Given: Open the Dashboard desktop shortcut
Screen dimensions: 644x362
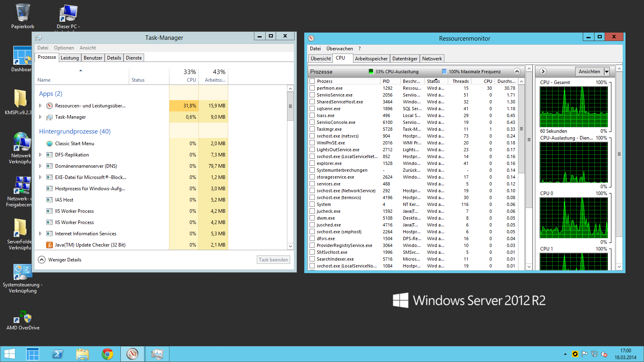Looking at the screenshot, I should 22,59.
